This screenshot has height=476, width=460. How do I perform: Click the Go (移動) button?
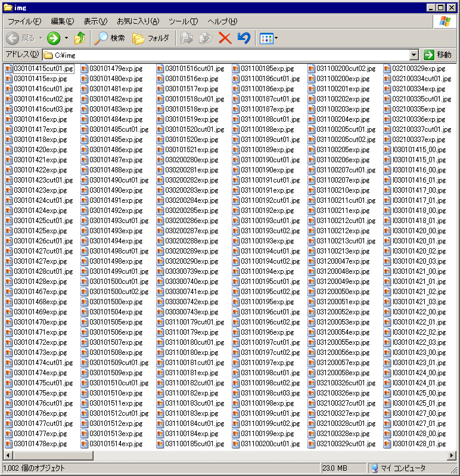[438, 55]
